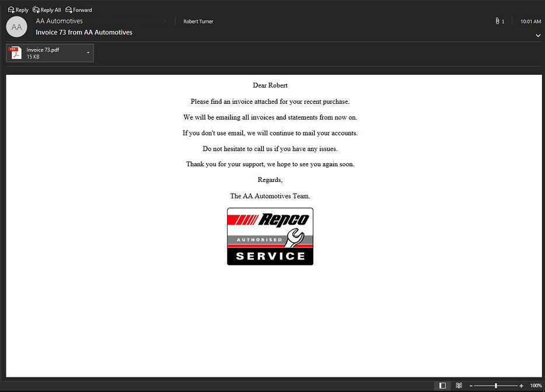Click the line about emailing all invoices
The image size is (545, 392).
click(x=270, y=117)
